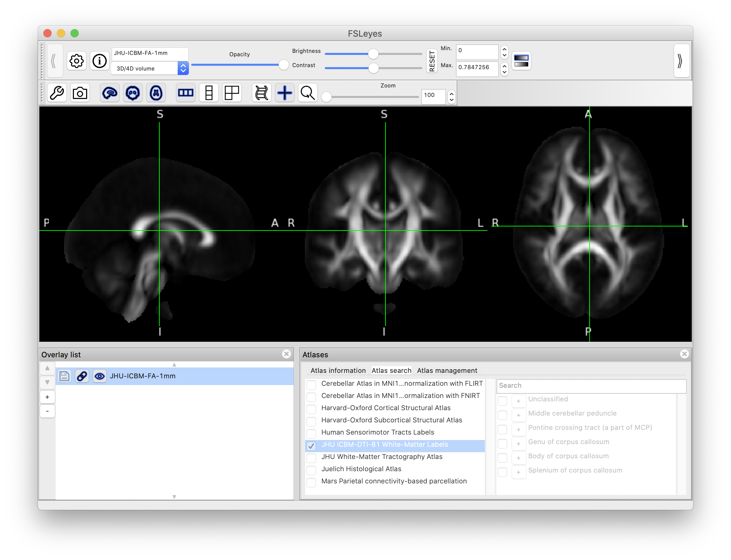
Task: Toggle the sagittal canvas view icon
Action: pyautogui.click(x=110, y=93)
